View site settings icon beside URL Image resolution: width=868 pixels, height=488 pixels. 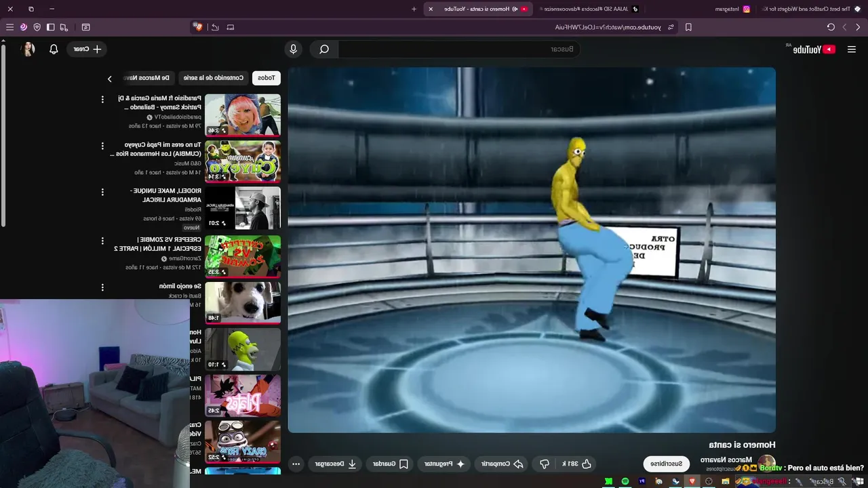click(671, 27)
